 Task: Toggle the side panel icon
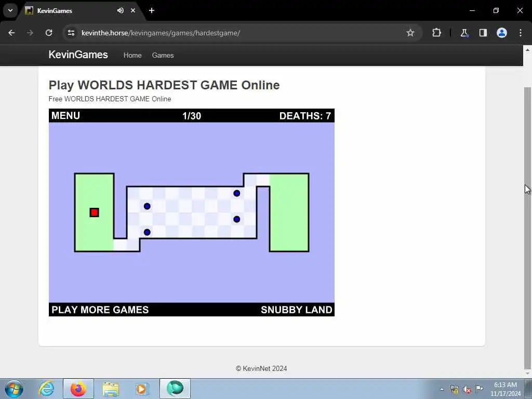coord(483,33)
